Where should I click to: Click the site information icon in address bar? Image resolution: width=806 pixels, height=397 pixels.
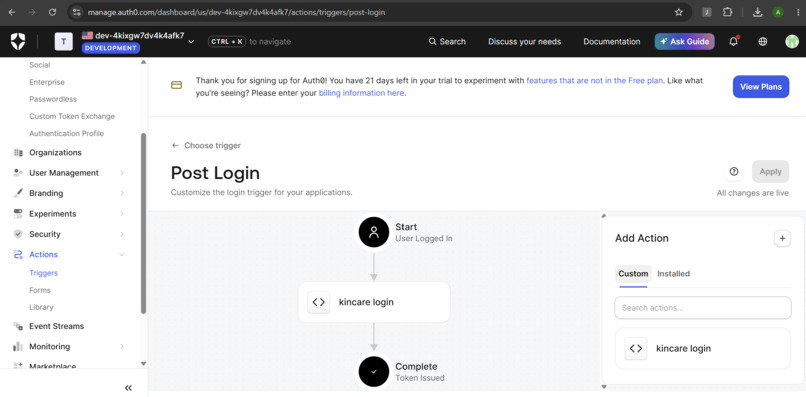(x=77, y=12)
